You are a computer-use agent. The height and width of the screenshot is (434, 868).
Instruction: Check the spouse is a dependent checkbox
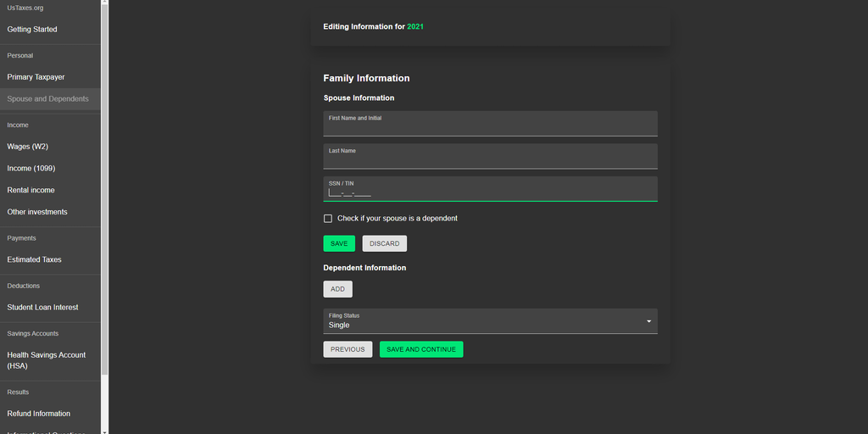click(328, 219)
